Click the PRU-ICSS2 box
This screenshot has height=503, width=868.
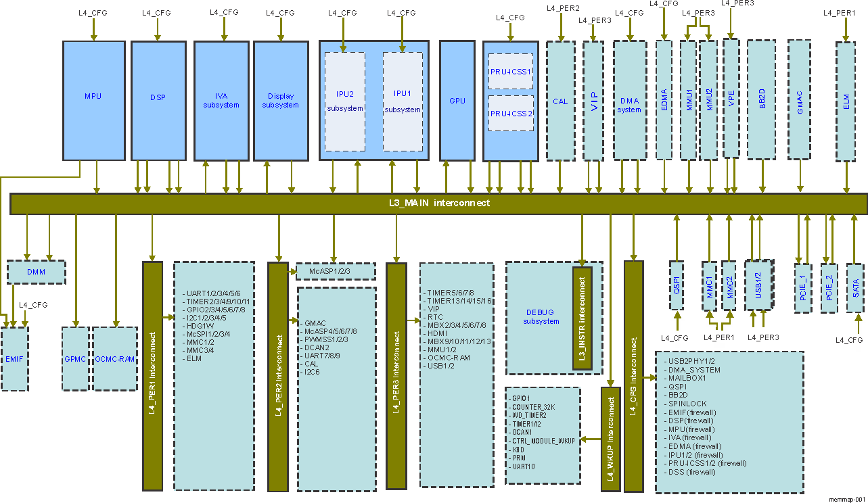click(x=511, y=113)
